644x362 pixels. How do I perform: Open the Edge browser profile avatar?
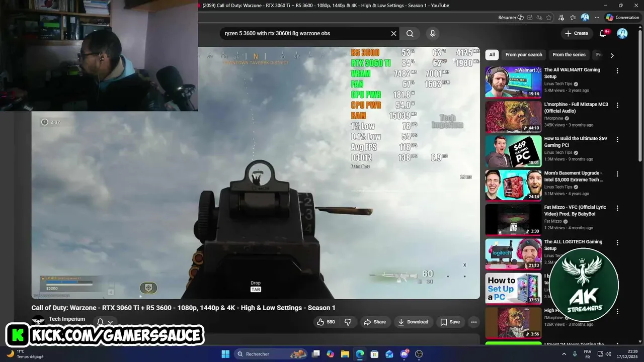(x=585, y=18)
